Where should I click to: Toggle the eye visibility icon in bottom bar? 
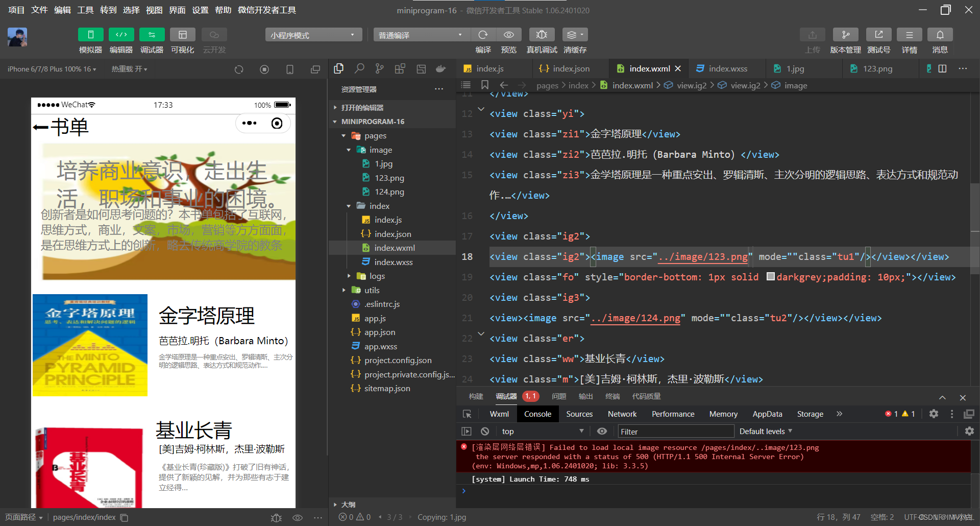click(x=298, y=517)
